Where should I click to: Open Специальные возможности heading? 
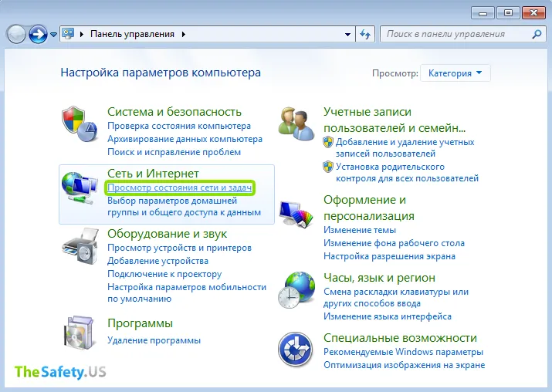[x=400, y=338]
